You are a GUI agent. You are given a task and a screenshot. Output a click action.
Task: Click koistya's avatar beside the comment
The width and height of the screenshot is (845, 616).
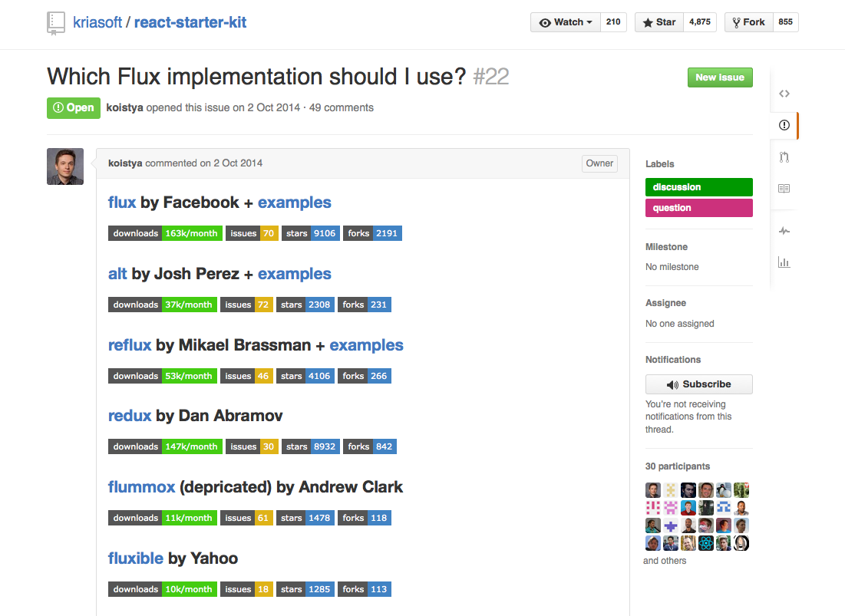click(x=65, y=166)
